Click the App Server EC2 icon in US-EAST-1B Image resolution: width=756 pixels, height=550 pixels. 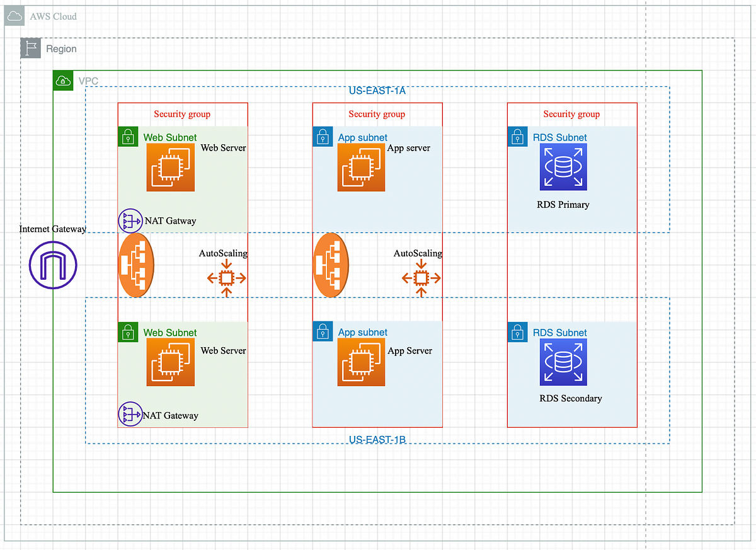coord(361,362)
